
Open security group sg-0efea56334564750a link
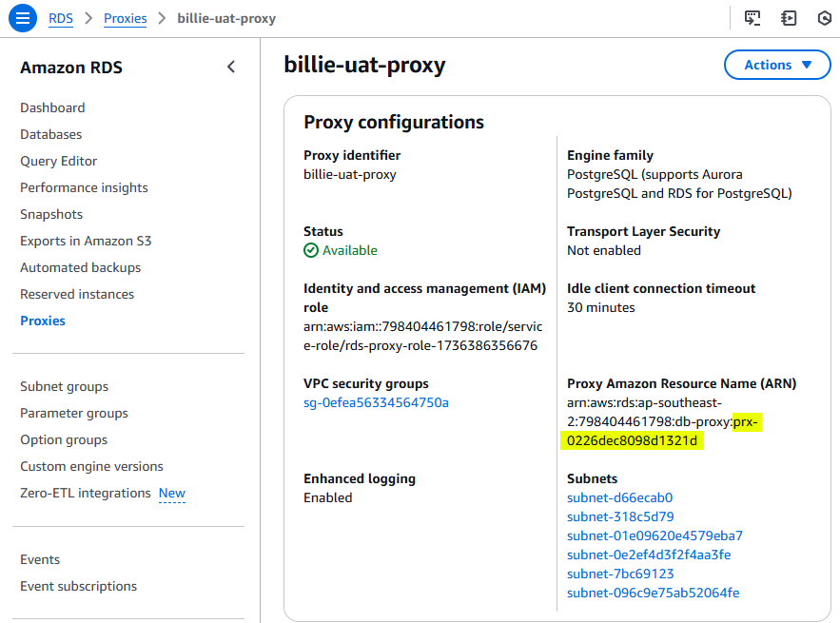tap(376, 402)
